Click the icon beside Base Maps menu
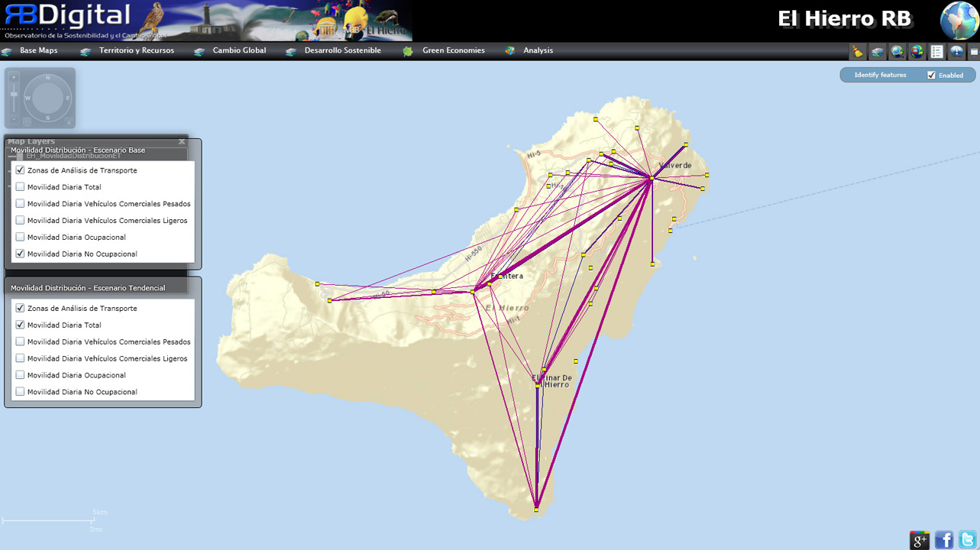 pos(7,51)
